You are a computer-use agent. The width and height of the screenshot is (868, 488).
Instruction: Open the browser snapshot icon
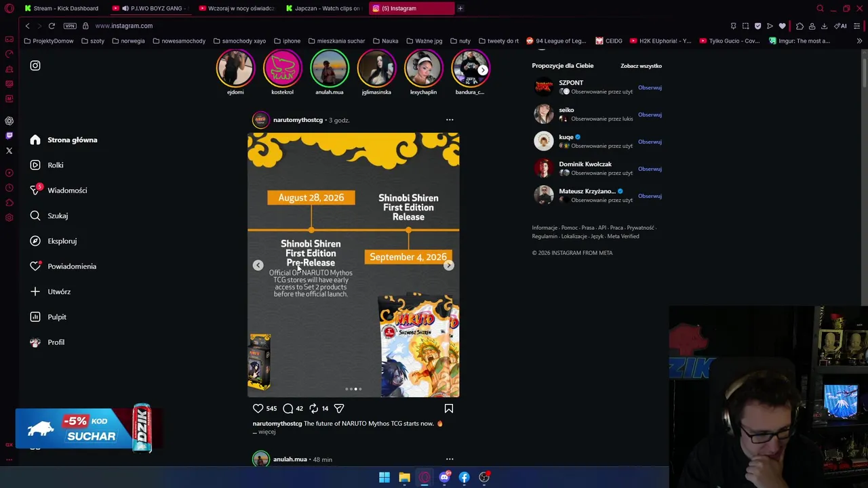tap(745, 26)
